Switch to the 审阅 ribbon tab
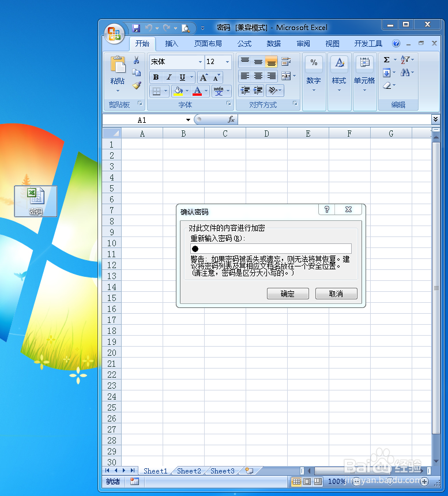The width and height of the screenshot is (448, 496). (x=303, y=44)
